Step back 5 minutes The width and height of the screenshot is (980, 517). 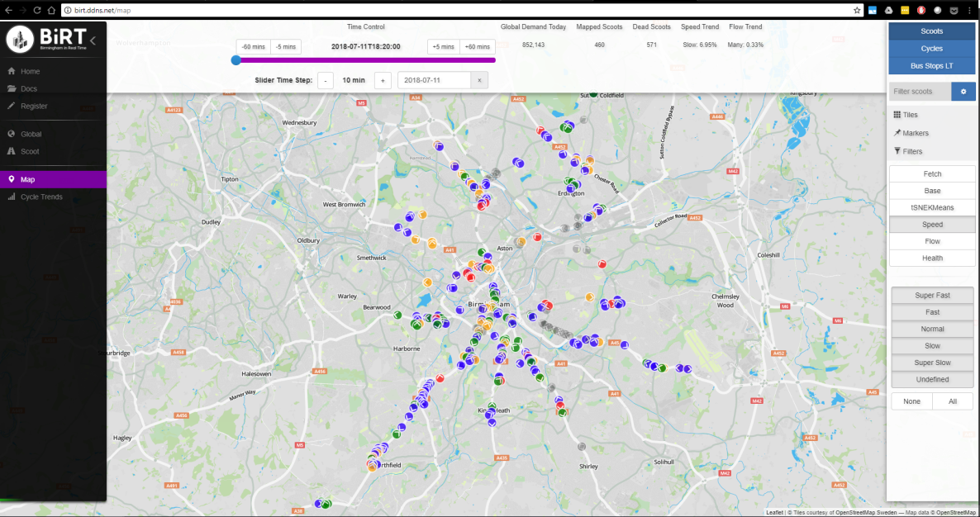click(x=286, y=47)
